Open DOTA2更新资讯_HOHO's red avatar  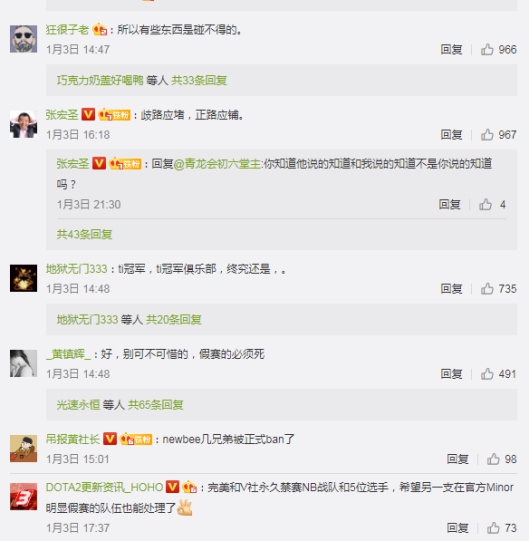pos(23,496)
